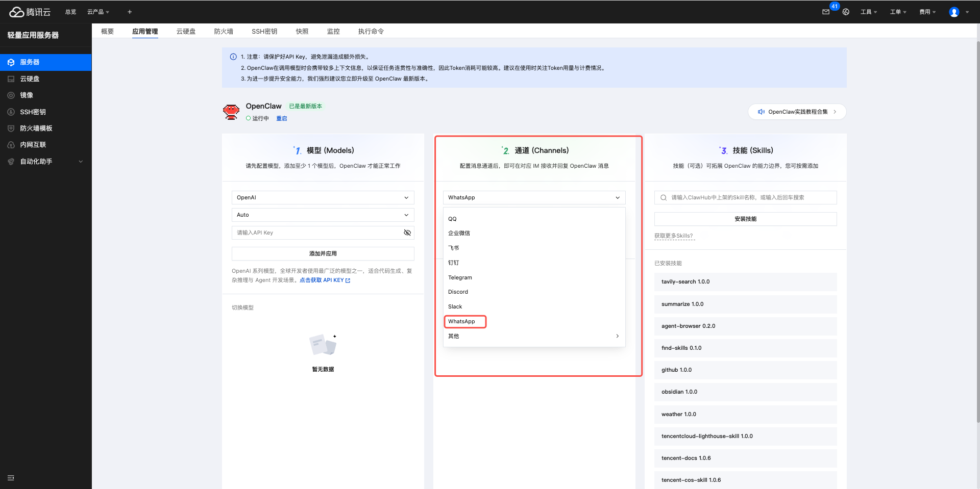This screenshot has width=980, height=489.
Task: Click the search icon in Skills field
Action: coord(664,198)
